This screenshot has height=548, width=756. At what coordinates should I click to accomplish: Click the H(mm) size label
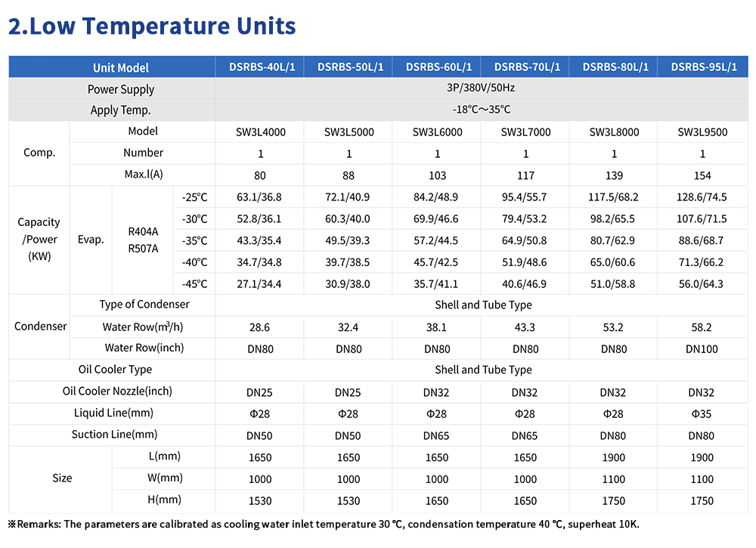click(164, 500)
